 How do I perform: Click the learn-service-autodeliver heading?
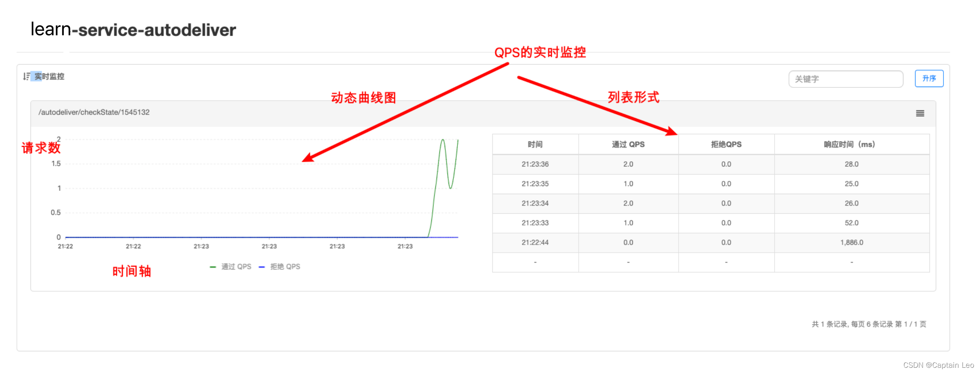[x=133, y=29]
